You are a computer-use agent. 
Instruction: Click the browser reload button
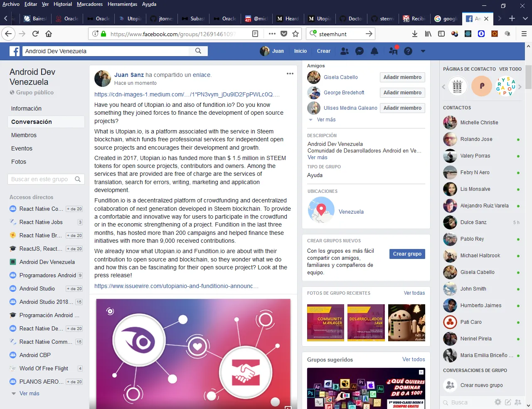[x=36, y=34]
